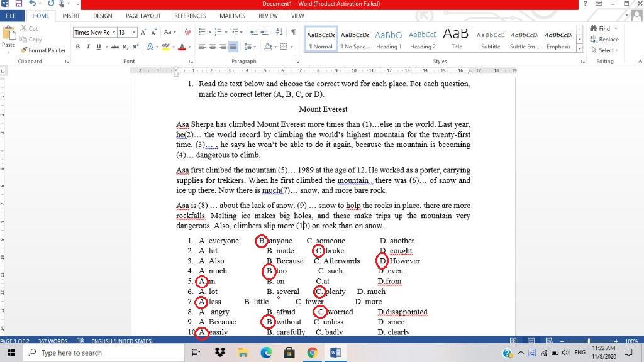Toggle Bold formatting
The image size is (644, 362).
coord(77,47)
